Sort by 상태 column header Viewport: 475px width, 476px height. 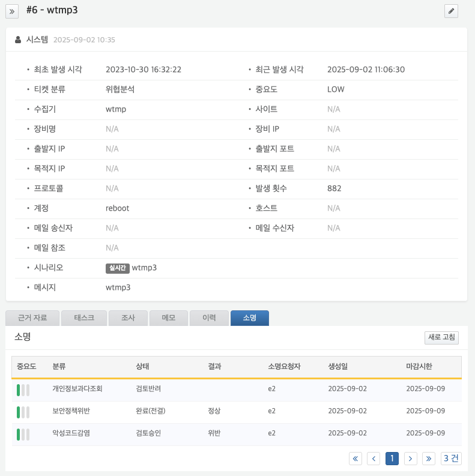point(142,366)
